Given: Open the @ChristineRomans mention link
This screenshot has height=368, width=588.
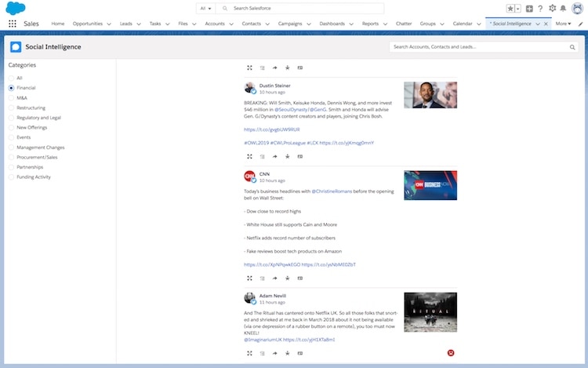Looking at the screenshot, I should (332, 191).
